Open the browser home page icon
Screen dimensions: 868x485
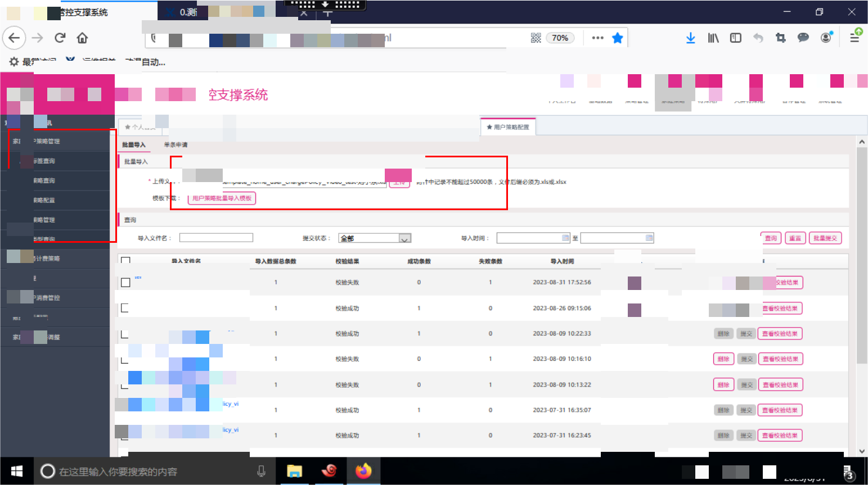pos(82,38)
